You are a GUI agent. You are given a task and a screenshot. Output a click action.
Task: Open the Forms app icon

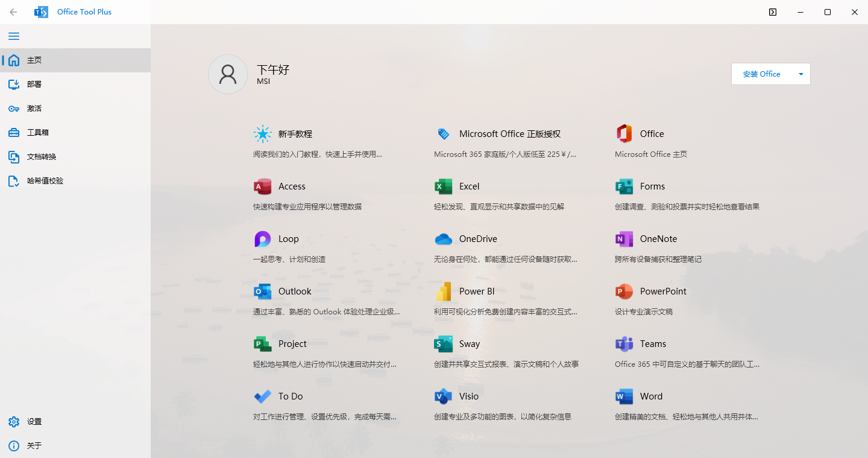624,186
